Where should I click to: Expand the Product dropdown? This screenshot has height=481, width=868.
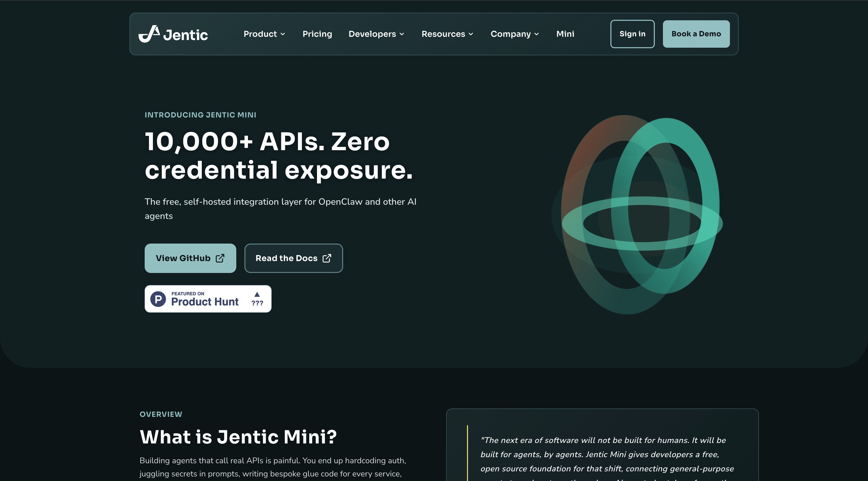[x=264, y=34]
